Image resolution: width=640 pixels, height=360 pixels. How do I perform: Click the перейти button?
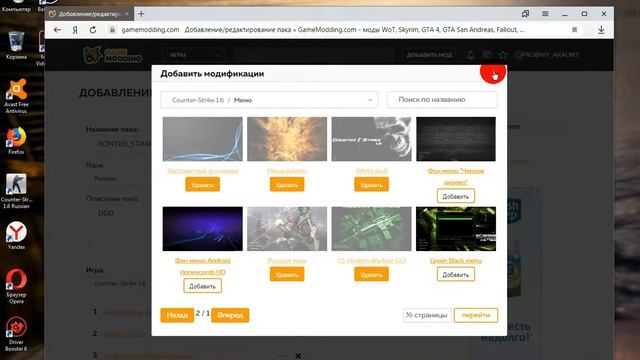(476, 315)
